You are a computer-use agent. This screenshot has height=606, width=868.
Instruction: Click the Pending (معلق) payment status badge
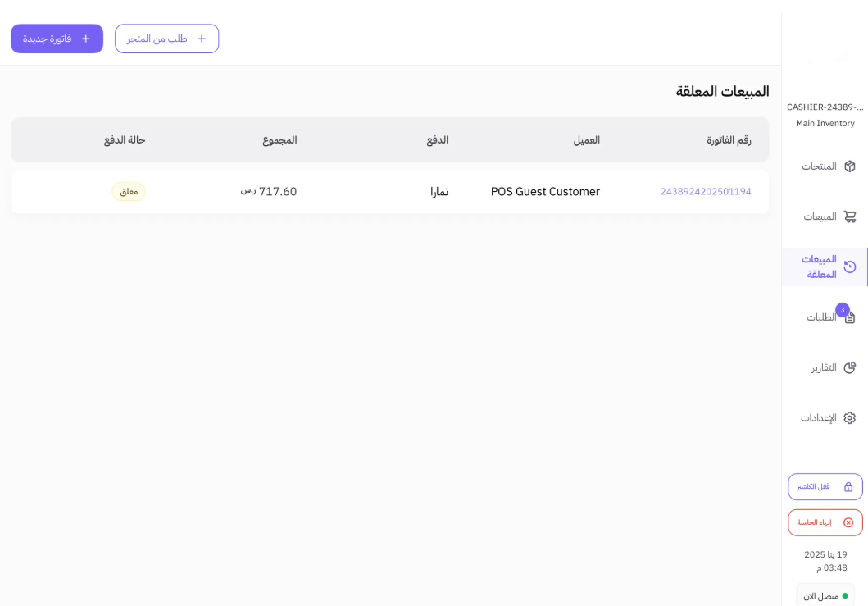pos(129,192)
